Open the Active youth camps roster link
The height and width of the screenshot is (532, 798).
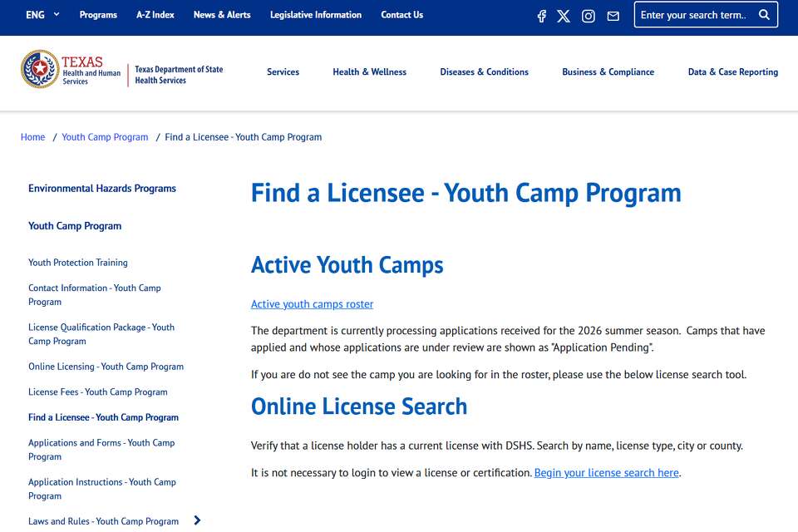point(312,304)
